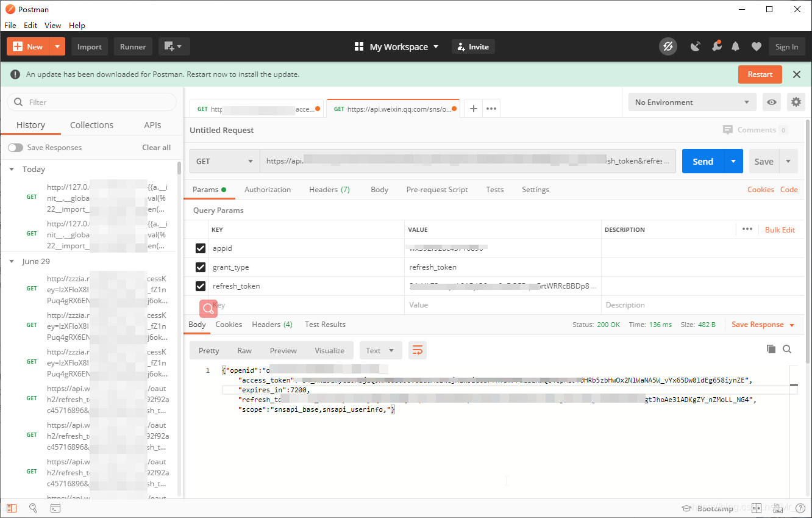This screenshot has width=812, height=518.
Task: Switch to Collections sidebar tab
Action: [x=91, y=125]
